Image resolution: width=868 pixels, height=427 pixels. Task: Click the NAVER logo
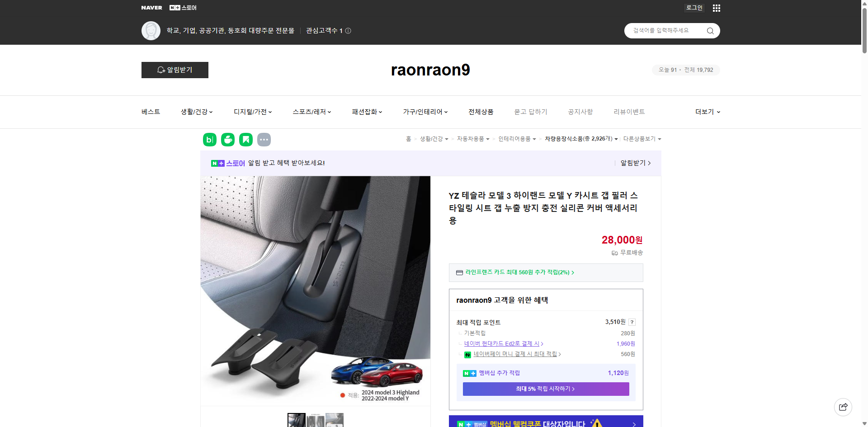[151, 7]
